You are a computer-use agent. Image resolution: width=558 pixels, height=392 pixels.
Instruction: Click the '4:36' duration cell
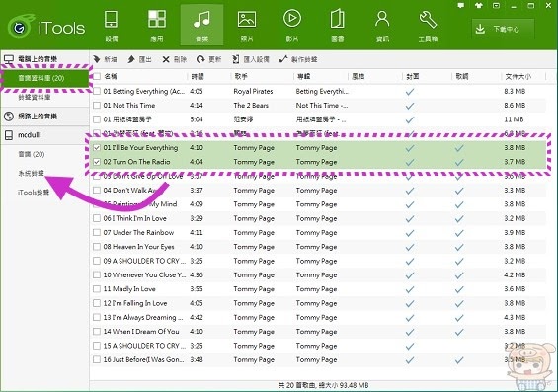click(197, 274)
